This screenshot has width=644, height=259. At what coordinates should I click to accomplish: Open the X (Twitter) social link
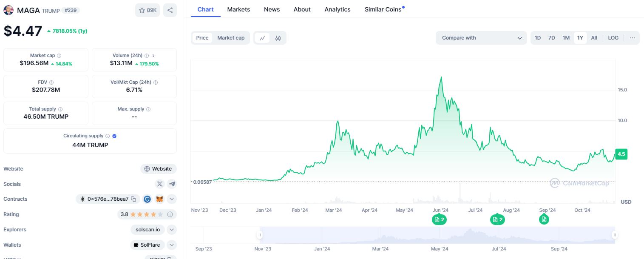tap(160, 184)
